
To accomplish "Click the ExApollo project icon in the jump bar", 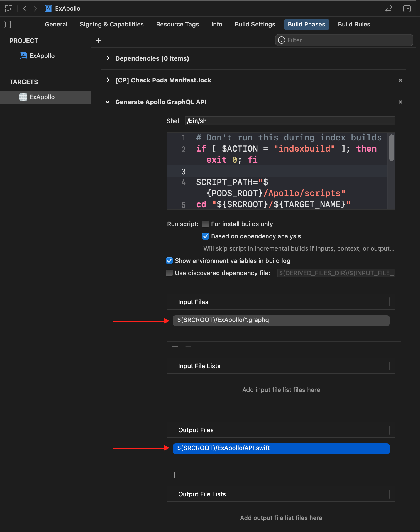I will click(x=48, y=9).
